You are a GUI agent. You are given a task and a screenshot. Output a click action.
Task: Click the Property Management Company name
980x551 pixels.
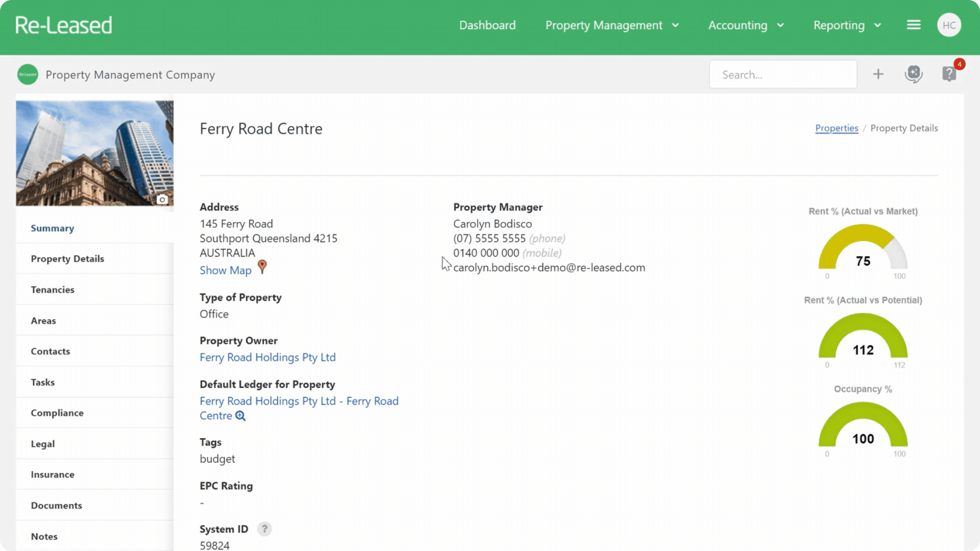coord(130,74)
